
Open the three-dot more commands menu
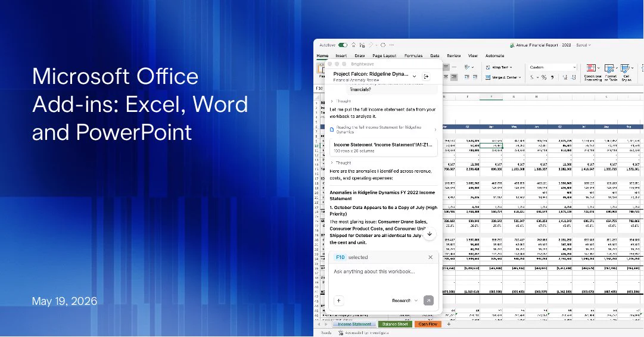coord(392,45)
